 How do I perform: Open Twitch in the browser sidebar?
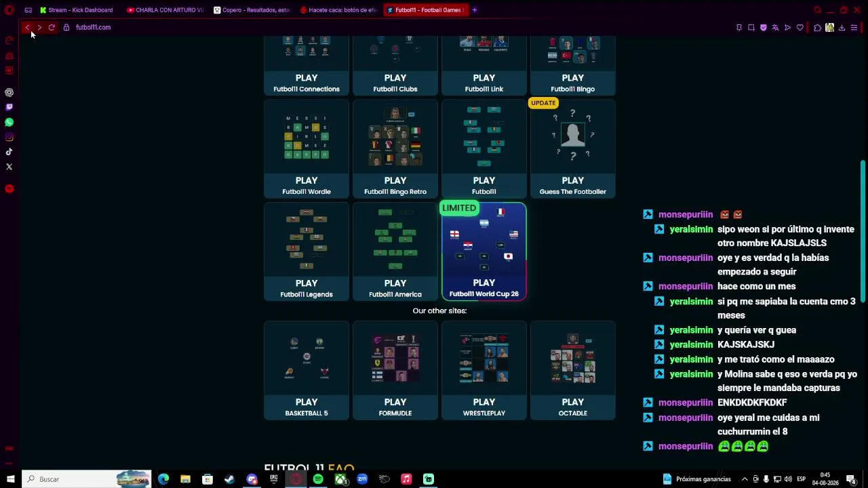coord(9,107)
